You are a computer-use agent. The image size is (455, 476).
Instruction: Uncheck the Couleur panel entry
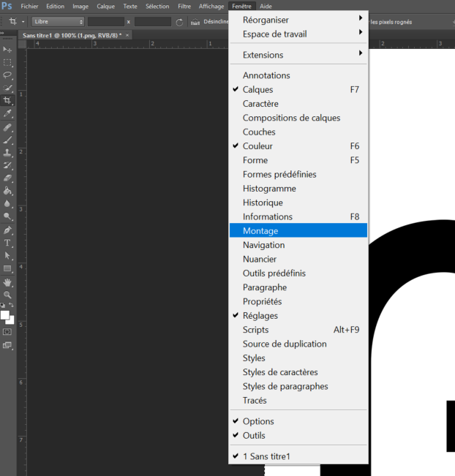298,146
